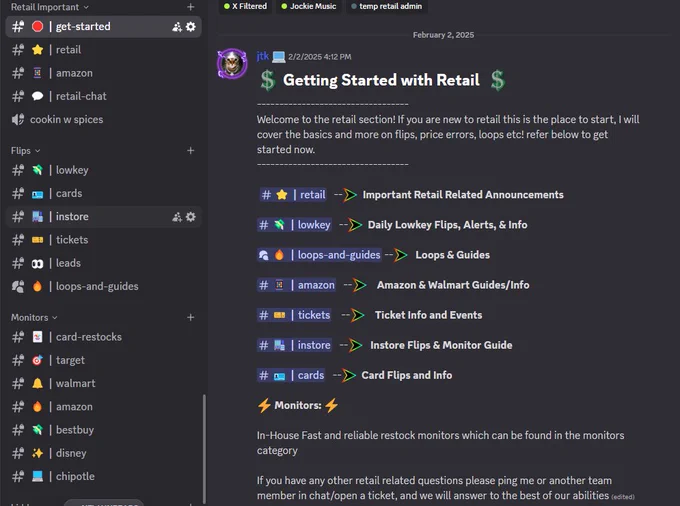Add channel to Flips category
This screenshot has width=680, height=506.
190,150
